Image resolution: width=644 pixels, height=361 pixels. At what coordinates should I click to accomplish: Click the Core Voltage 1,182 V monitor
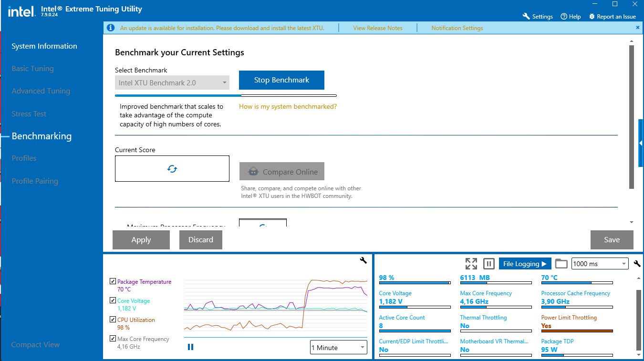(415, 299)
